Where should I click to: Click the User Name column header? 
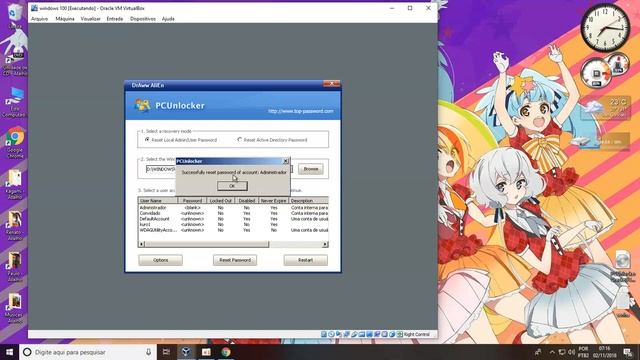click(x=158, y=200)
